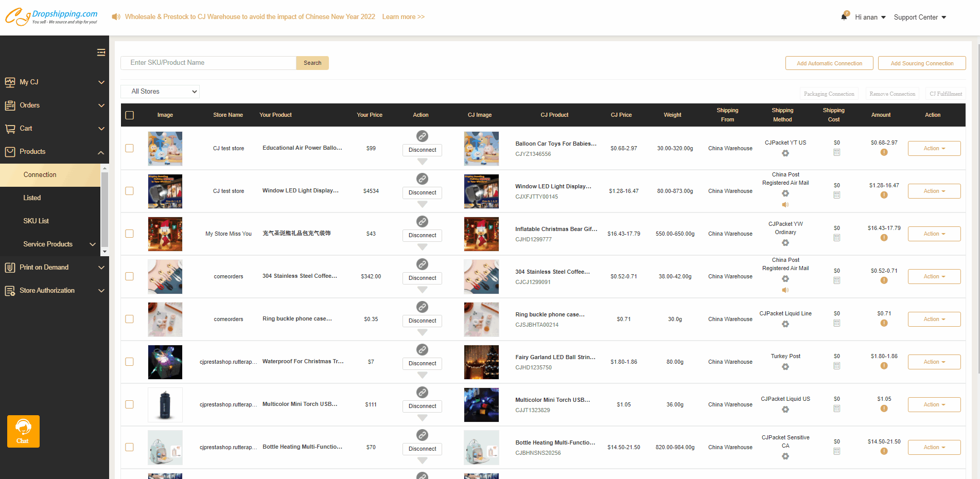Screen dimensions: 980x479
Task: Click the Enter SKU/Product Name search field
Action: pyautogui.click(x=208, y=63)
